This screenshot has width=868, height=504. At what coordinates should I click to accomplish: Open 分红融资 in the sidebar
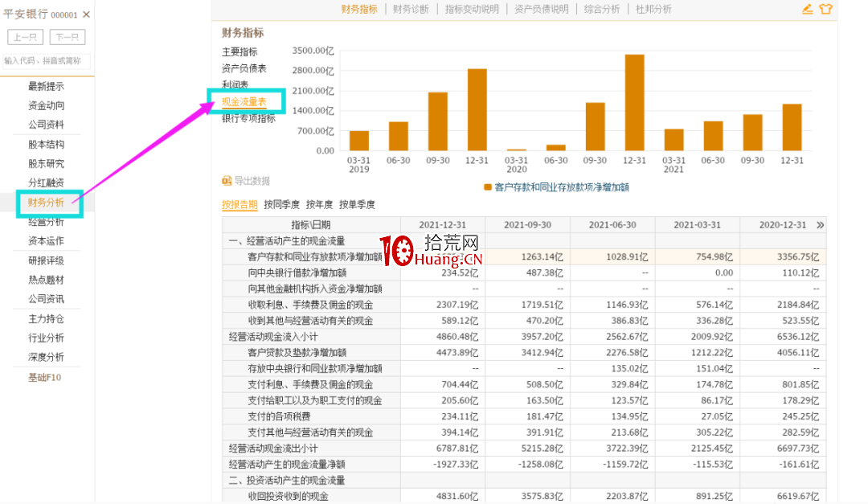click(46, 182)
